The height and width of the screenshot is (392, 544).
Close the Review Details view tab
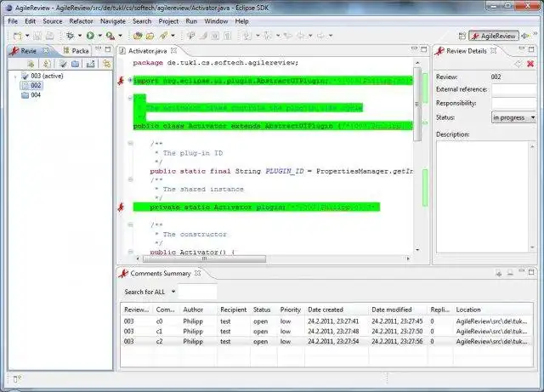coord(493,51)
